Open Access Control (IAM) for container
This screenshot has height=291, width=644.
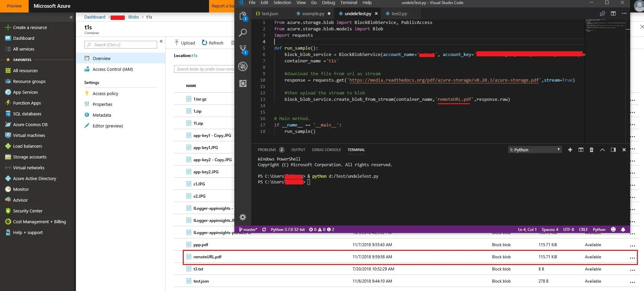tap(113, 69)
